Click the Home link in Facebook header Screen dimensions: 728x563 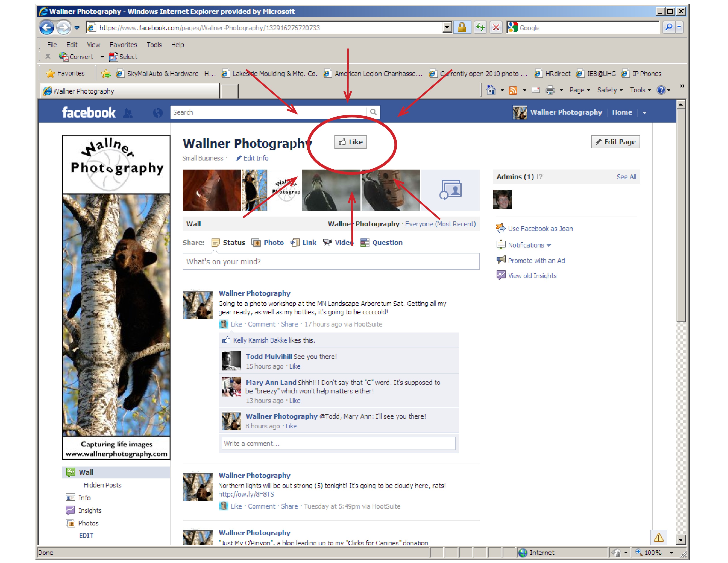click(x=622, y=112)
